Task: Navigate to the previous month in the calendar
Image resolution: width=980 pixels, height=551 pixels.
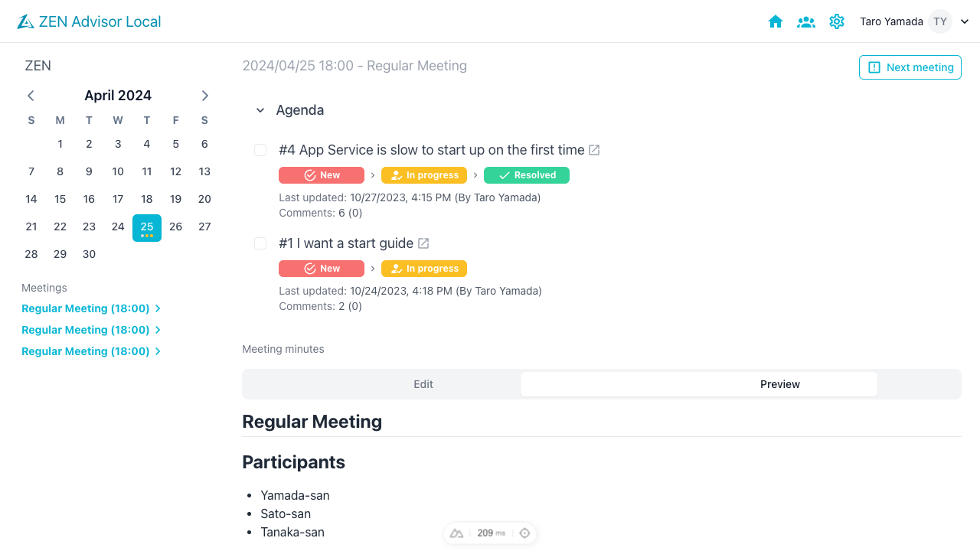Action: click(x=31, y=95)
